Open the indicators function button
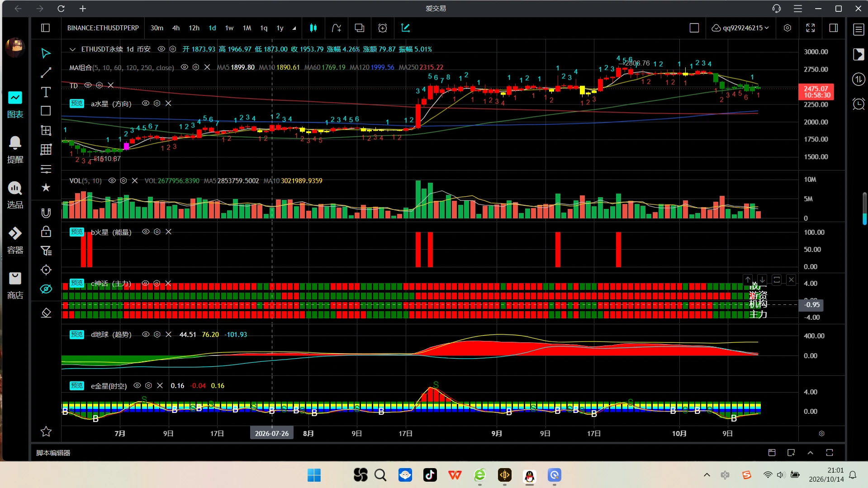This screenshot has width=868, height=488. [x=336, y=28]
